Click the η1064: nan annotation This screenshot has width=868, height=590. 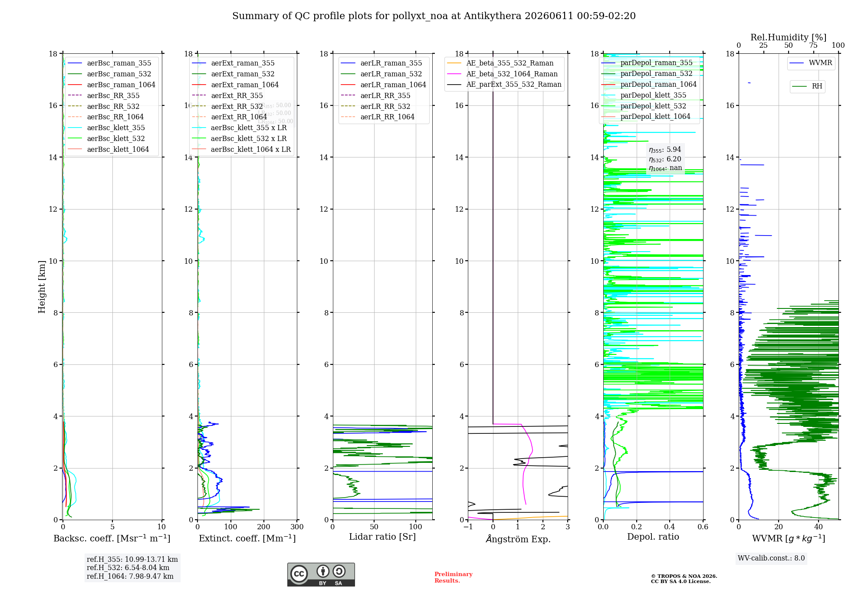pos(665,168)
